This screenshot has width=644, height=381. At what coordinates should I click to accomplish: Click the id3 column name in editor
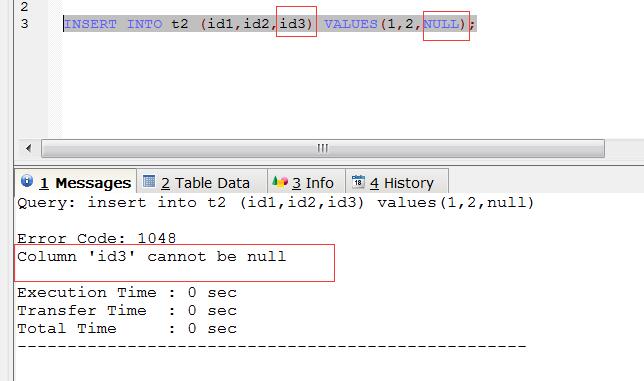coord(293,24)
